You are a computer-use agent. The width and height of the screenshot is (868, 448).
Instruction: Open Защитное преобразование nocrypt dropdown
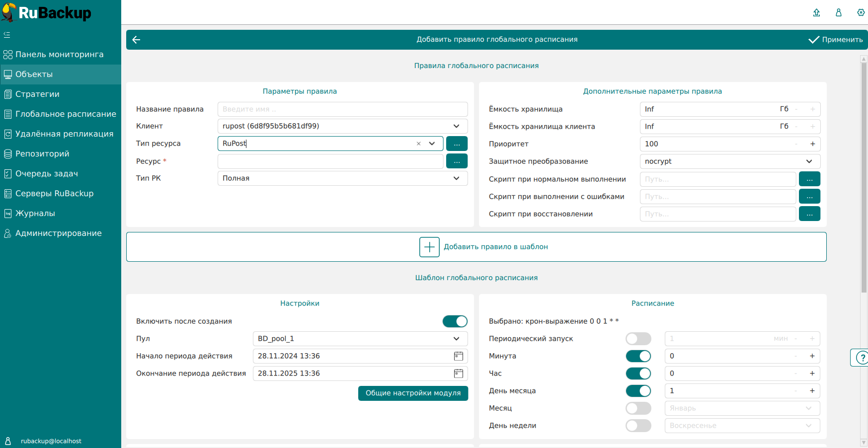click(x=730, y=161)
